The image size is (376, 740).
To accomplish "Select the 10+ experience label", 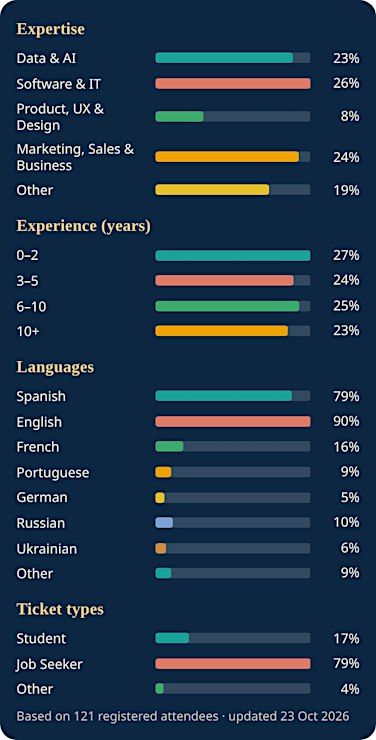I will [x=28, y=332].
